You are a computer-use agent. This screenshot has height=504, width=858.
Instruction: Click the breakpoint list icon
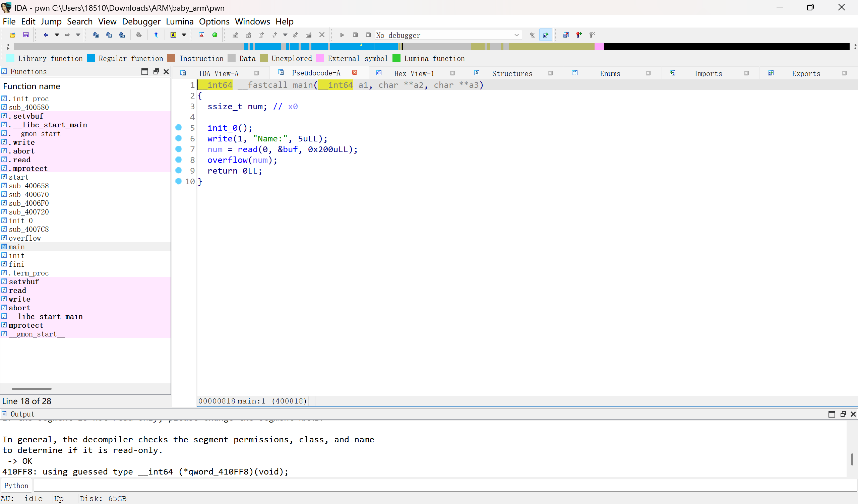pos(566,35)
